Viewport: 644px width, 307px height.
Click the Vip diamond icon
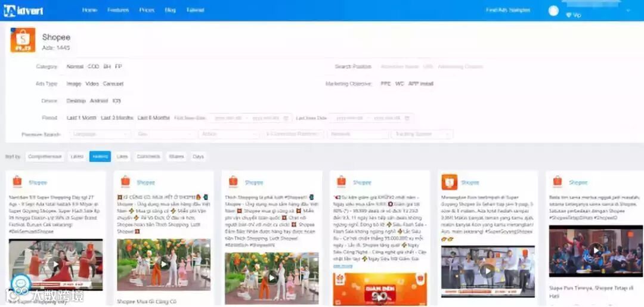coord(568,15)
